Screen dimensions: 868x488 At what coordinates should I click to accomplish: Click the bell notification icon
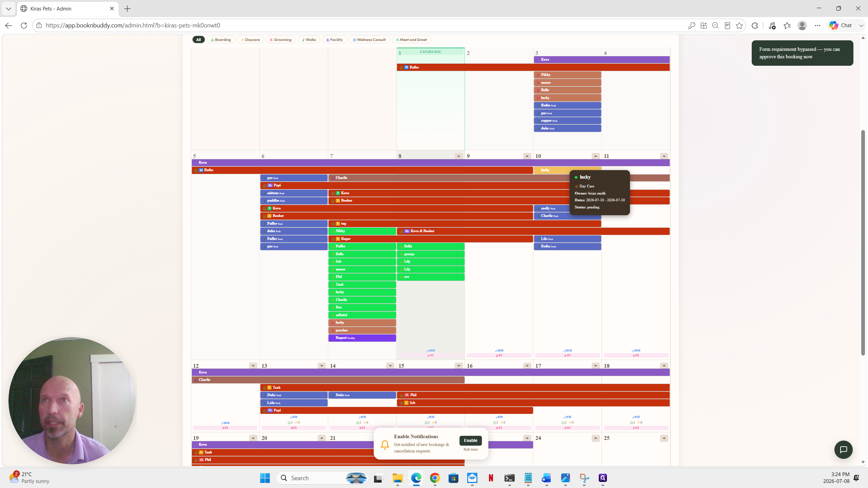[384, 445]
